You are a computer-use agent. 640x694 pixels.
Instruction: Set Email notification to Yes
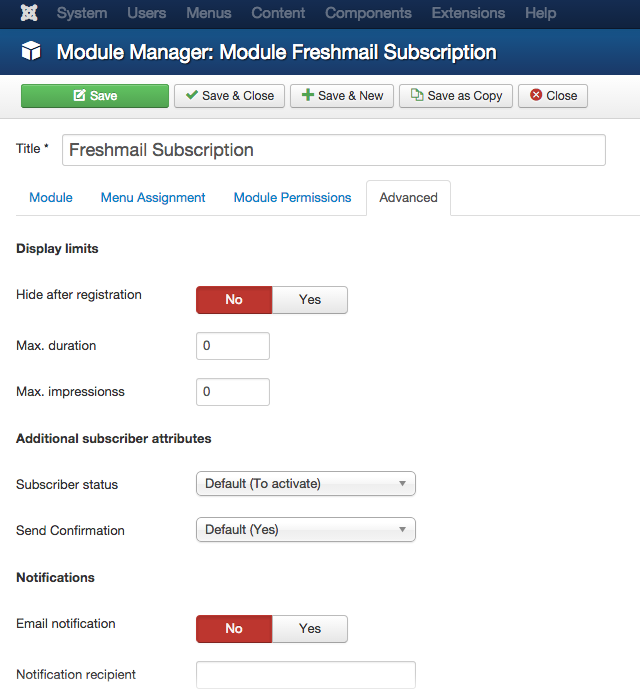(310, 628)
